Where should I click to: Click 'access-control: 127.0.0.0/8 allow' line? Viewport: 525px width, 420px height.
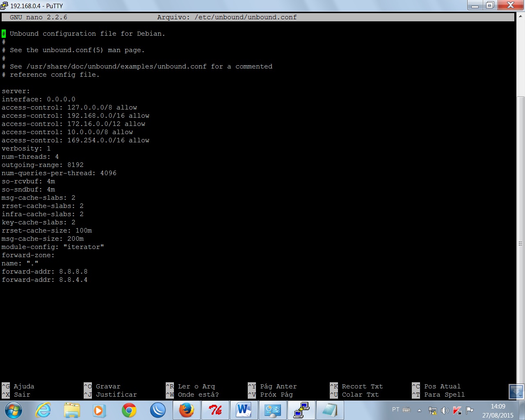pos(69,107)
